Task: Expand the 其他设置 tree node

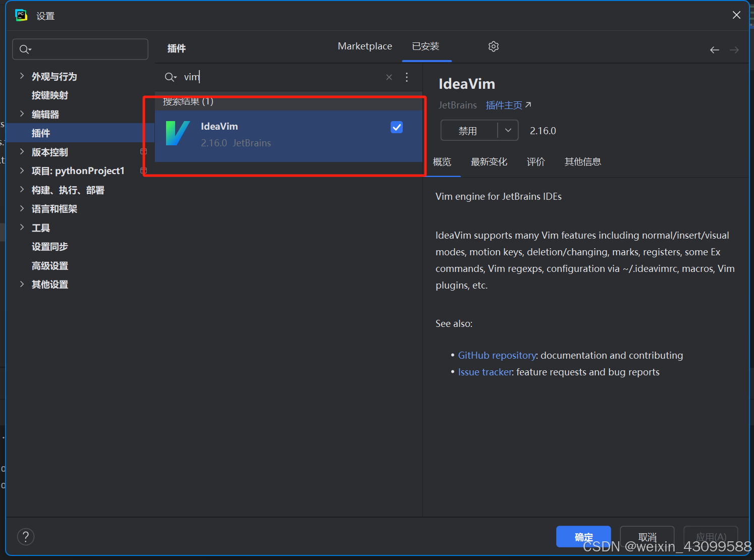Action: [x=22, y=284]
